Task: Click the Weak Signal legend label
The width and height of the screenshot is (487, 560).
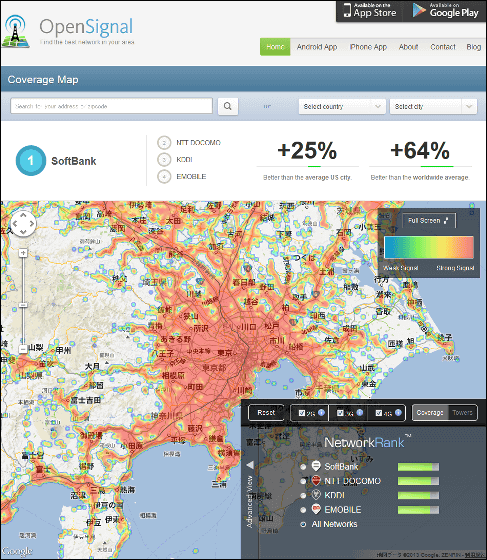Action: click(400, 268)
